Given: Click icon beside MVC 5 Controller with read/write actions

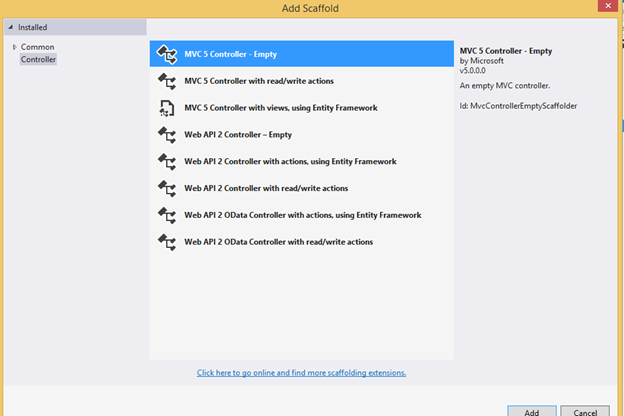Looking at the screenshot, I should coord(167,81).
